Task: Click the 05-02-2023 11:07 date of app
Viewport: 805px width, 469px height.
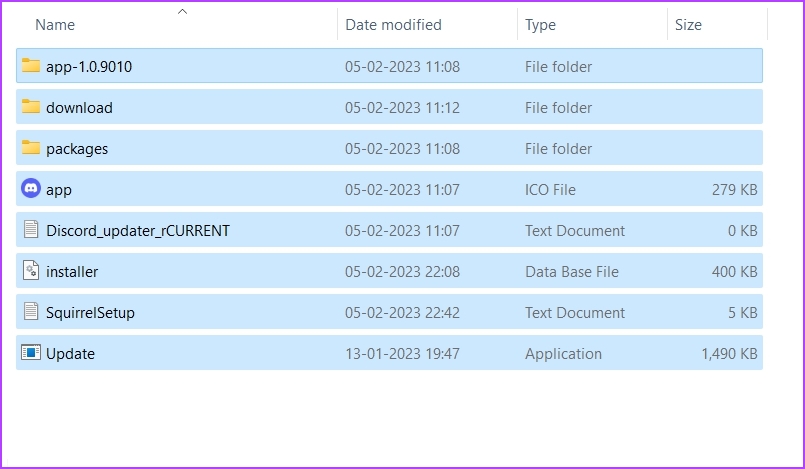Action: click(402, 190)
